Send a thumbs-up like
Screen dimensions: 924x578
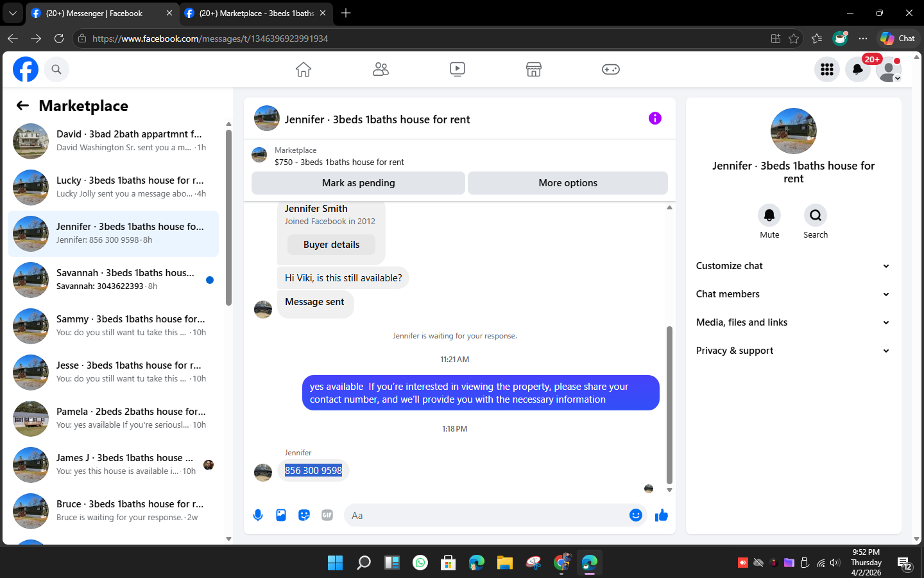pos(662,515)
